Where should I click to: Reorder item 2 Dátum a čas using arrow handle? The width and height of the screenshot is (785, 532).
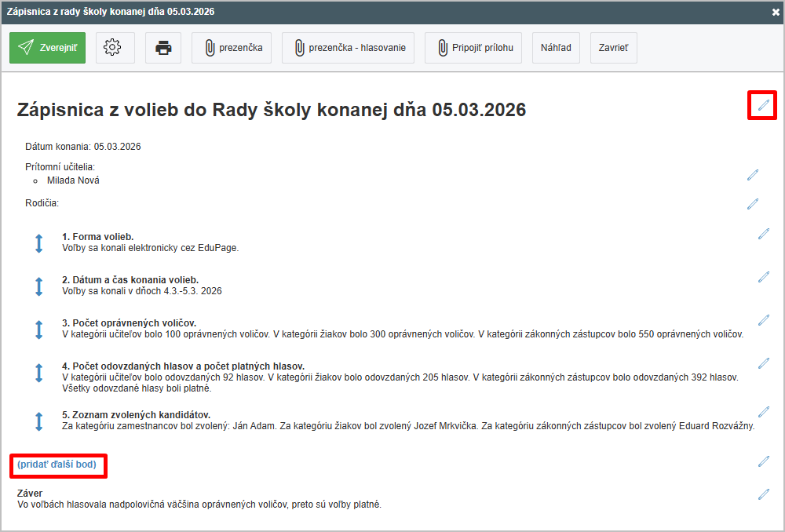38,286
